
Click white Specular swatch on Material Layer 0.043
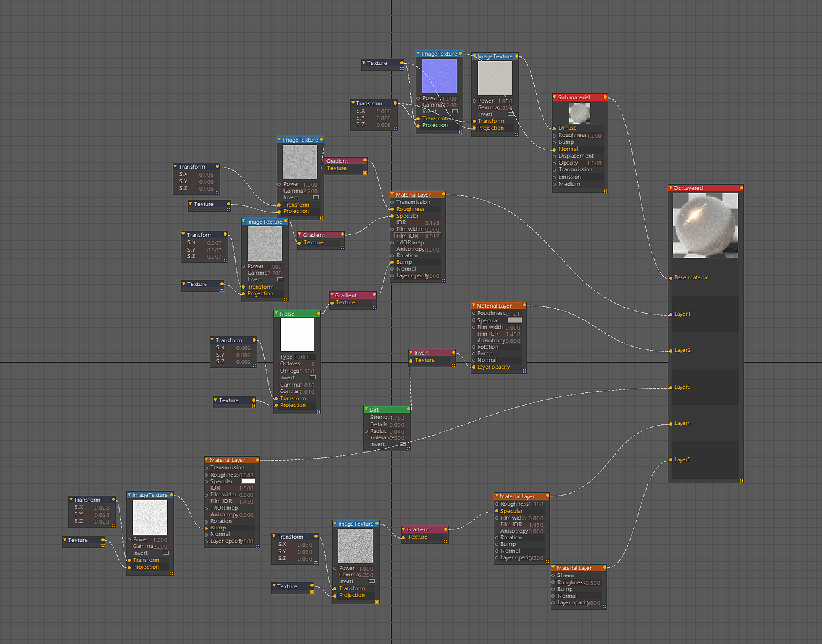248,481
